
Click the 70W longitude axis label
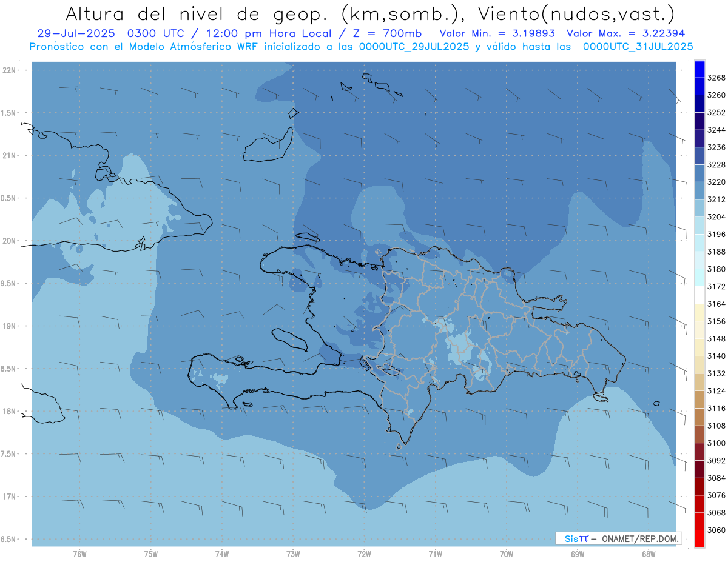(507, 554)
